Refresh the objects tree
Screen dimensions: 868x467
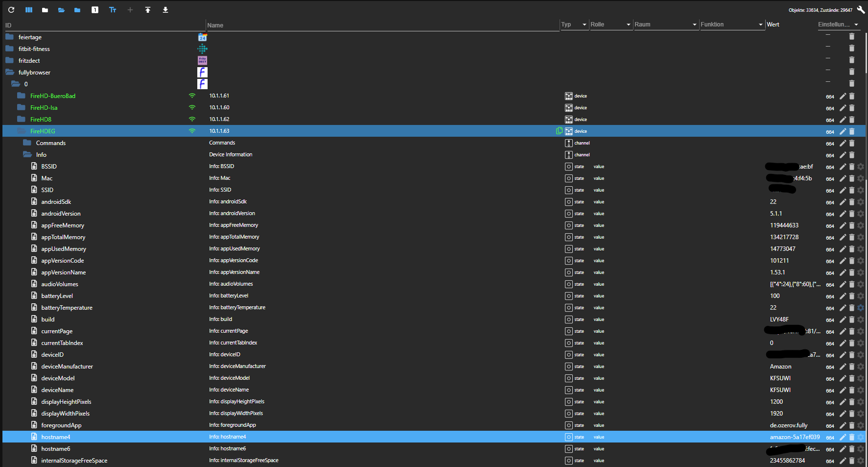pos(11,10)
